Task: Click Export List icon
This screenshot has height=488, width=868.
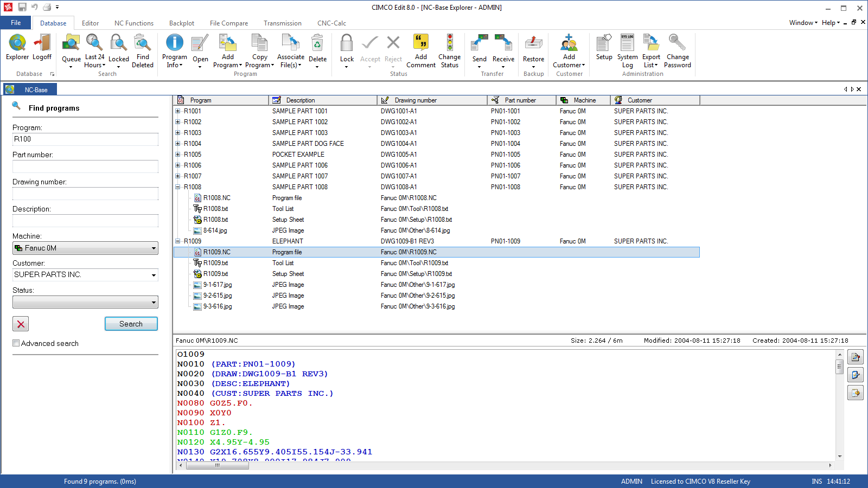Action: coord(651,51)
